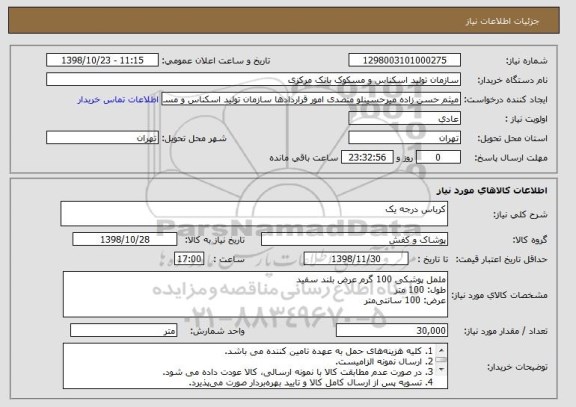Click the توضیحات خریدار label
The height and width of the screenshot is (407, 576).
(517, 367)
